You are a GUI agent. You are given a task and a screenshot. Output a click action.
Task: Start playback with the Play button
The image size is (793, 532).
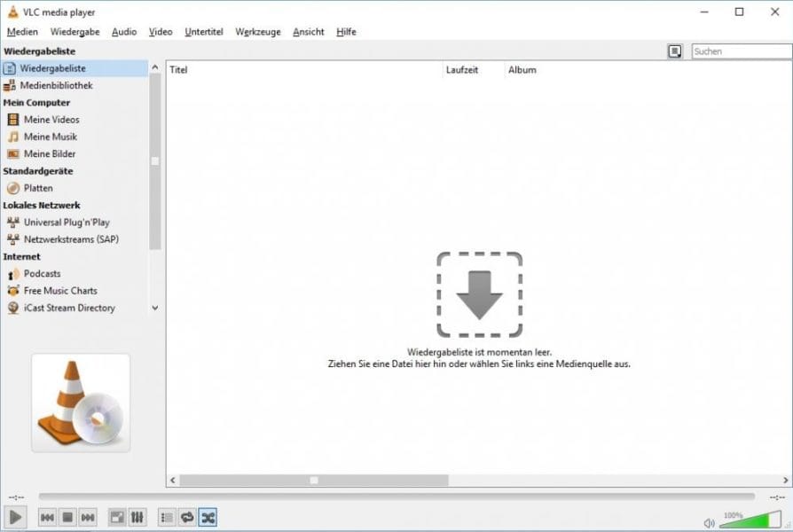15,517
